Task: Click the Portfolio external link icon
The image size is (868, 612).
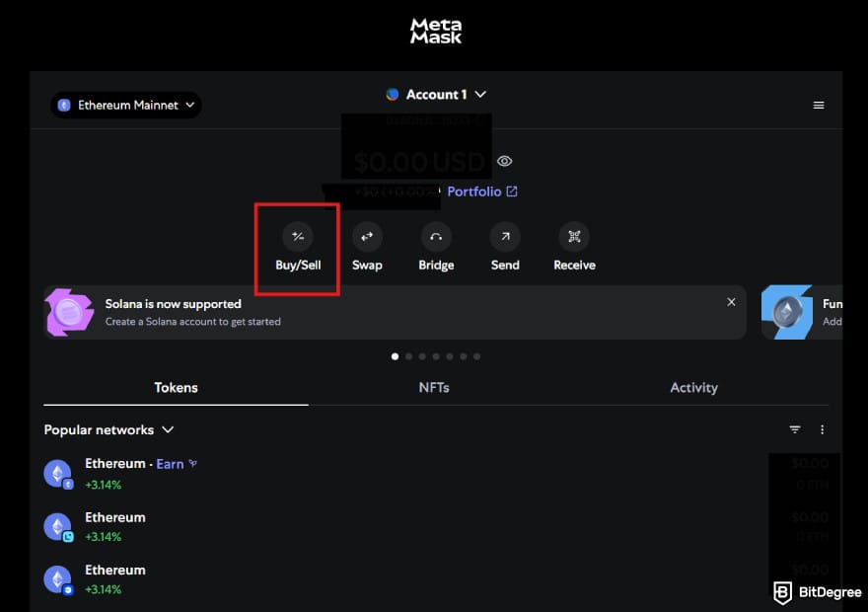Action: pyautogui.click(x=512, y=191)
